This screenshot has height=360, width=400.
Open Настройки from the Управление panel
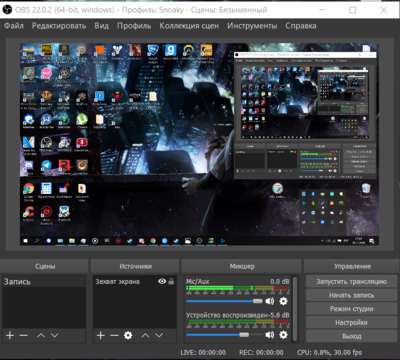(x=351, y=322)
